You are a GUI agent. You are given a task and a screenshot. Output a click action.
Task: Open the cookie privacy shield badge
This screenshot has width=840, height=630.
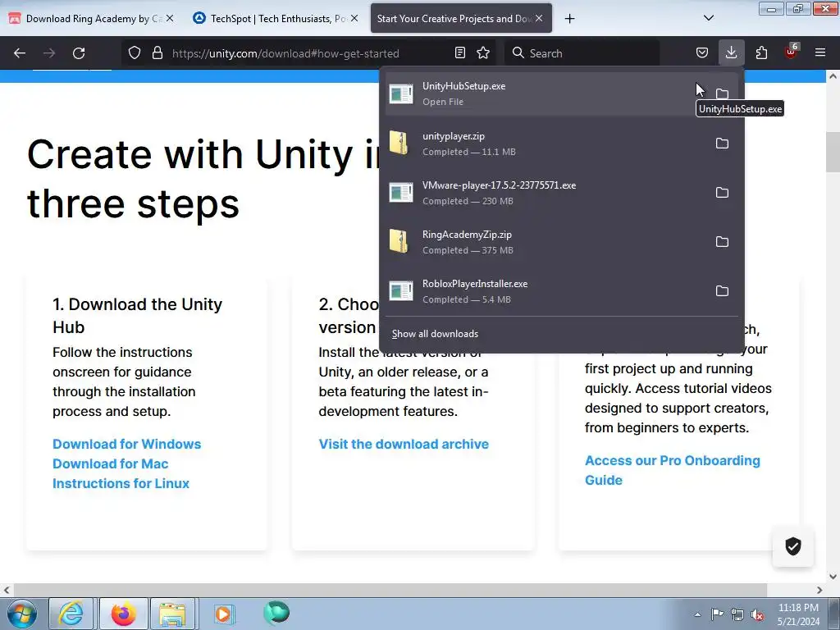793,546
